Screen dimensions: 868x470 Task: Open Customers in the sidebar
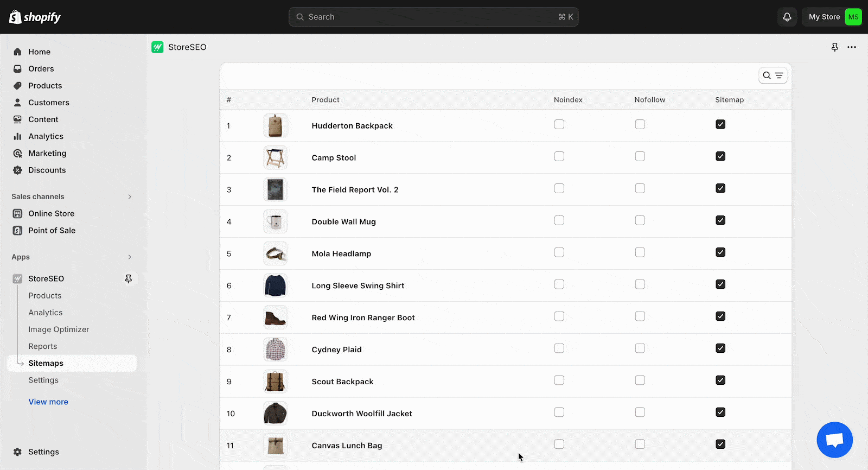[49, 102]
